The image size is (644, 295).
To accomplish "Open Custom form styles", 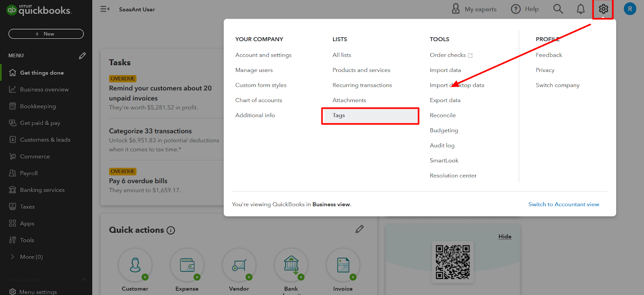I will (261, 85).
